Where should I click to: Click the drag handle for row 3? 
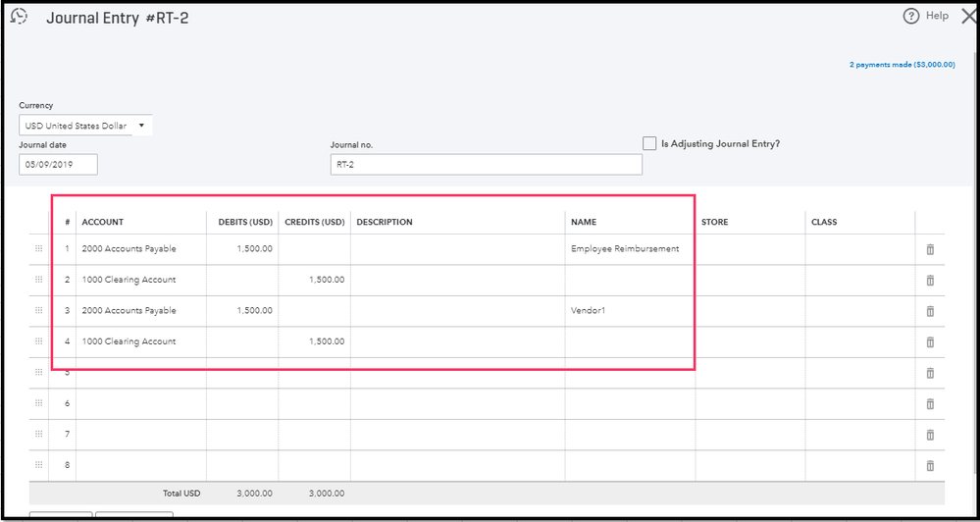(x=38, y=311)
